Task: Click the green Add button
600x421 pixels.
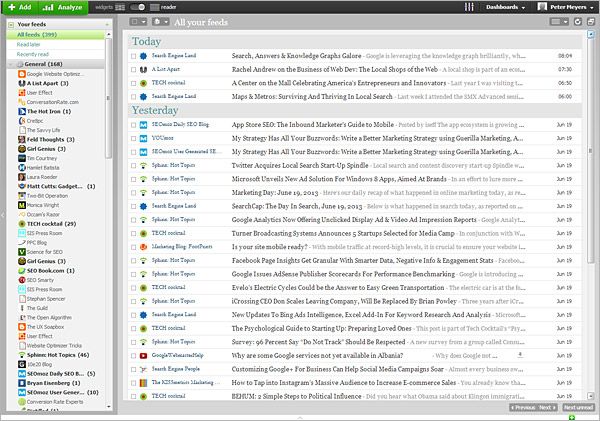Action: pos(20,7)
